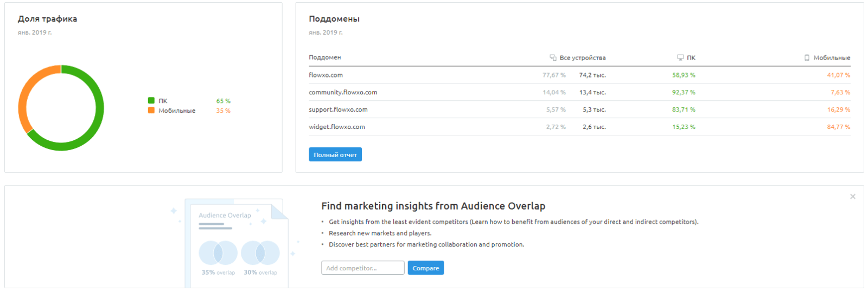
Task: Click the Discover best partners bullet text
Action: coord(426,244)
